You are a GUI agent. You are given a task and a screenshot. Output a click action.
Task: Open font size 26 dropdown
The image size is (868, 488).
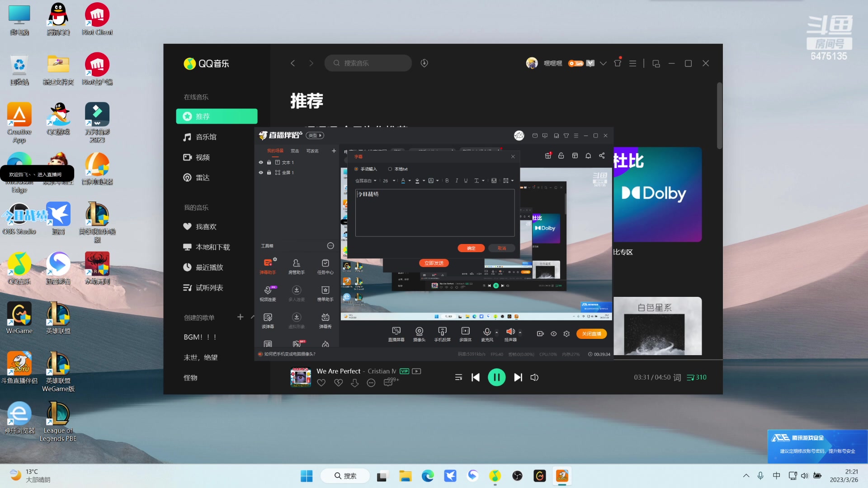click(389, 181)
